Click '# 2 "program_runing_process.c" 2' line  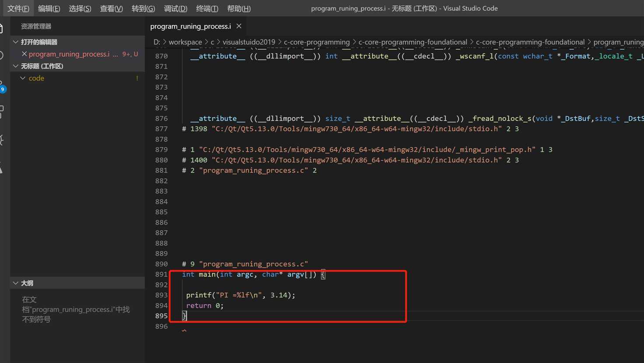[x=249, y=170]
